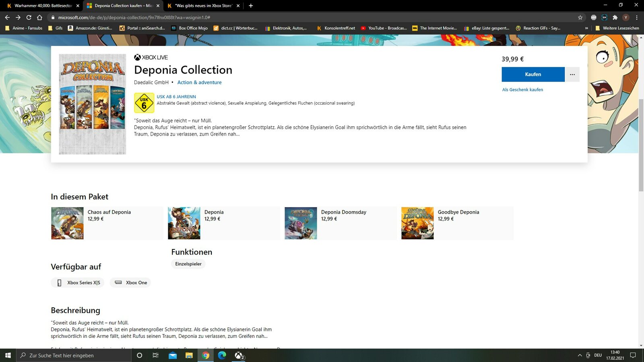This screenshot has width=644, height=362.
Task: Open the Amazon.de bookmark
Action: pyautogui.click(x=90, y=28)
